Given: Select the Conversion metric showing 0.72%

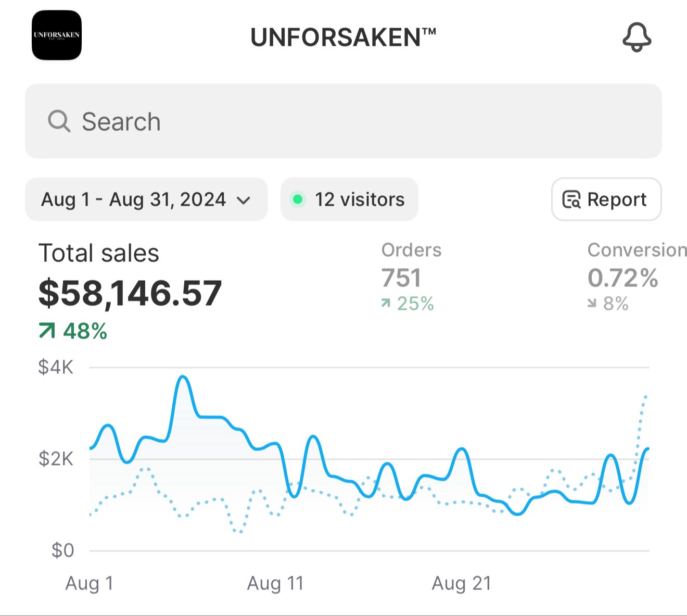Looking at the screenshot, I should pos(637,276).
